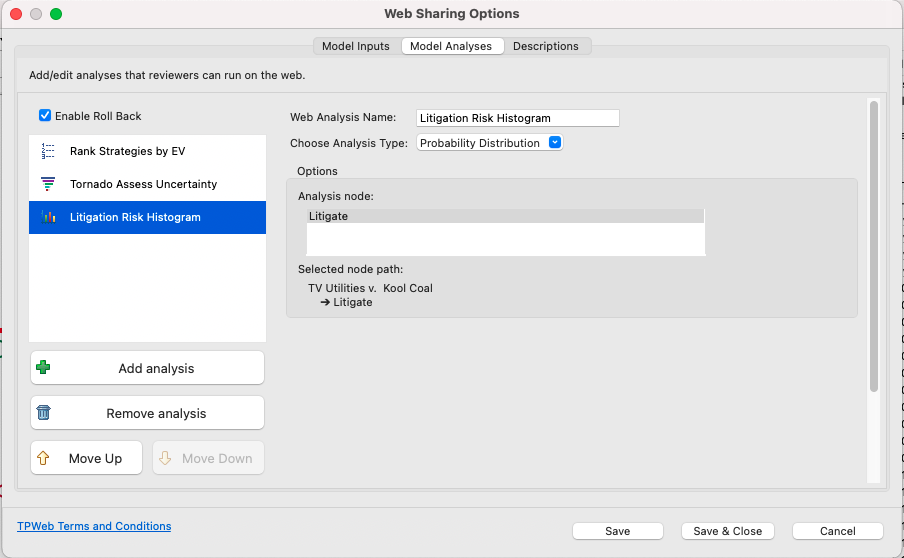Viewport: 904px width, 558px height.
Task: Click the Rank Strategies list icon
Action: (x=48, y=152)
